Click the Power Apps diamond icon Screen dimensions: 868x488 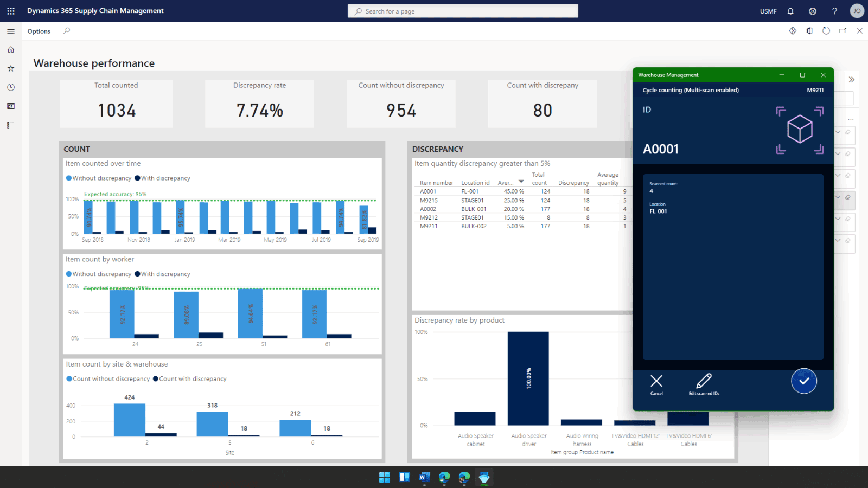793,31
